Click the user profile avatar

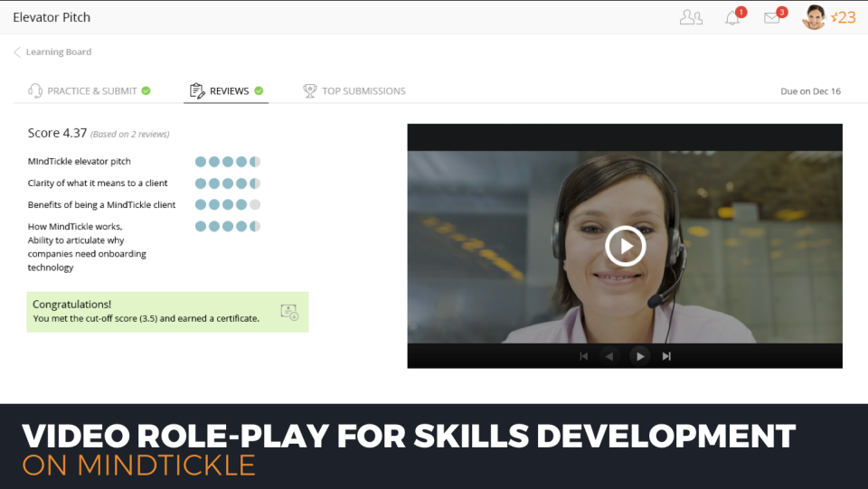(x=814, y=17)
